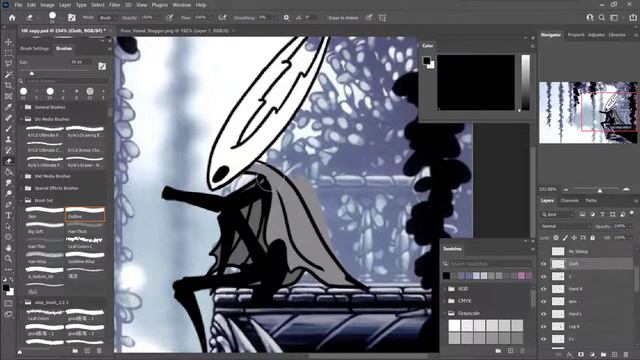Image resolution: width=640 pixels, height=360 pixels.
Task: Hide the Cloth layer
Action: point(544,264)
